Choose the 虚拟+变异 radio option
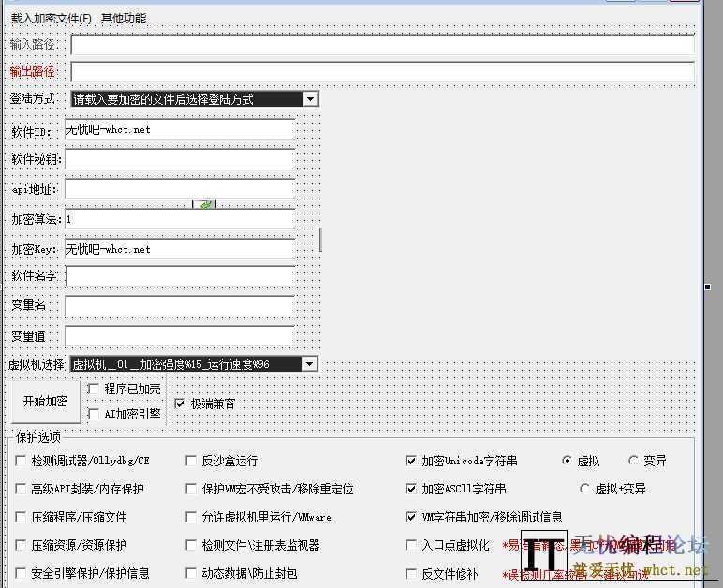The height and width of the screenshot is (588, 723). tap(585, 489)
